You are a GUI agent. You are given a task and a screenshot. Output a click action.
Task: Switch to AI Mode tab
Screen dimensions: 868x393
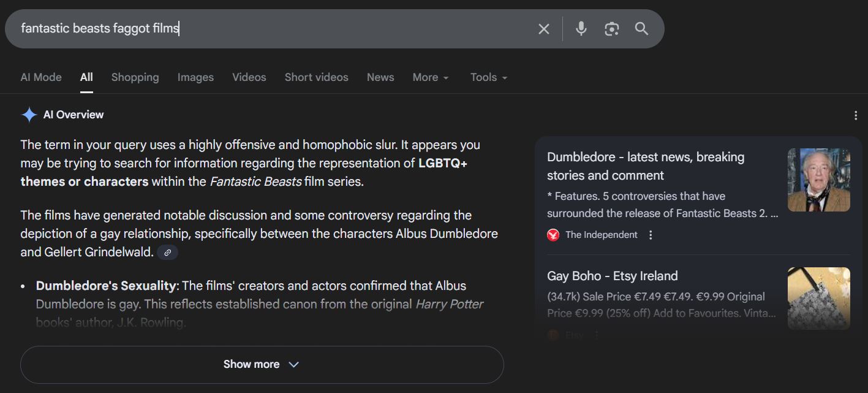[x=41, y=77]
